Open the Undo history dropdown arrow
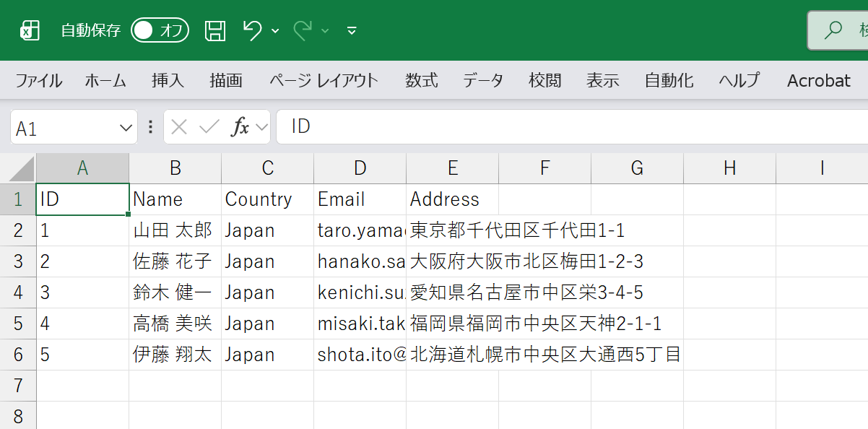 tap(275, 30)
